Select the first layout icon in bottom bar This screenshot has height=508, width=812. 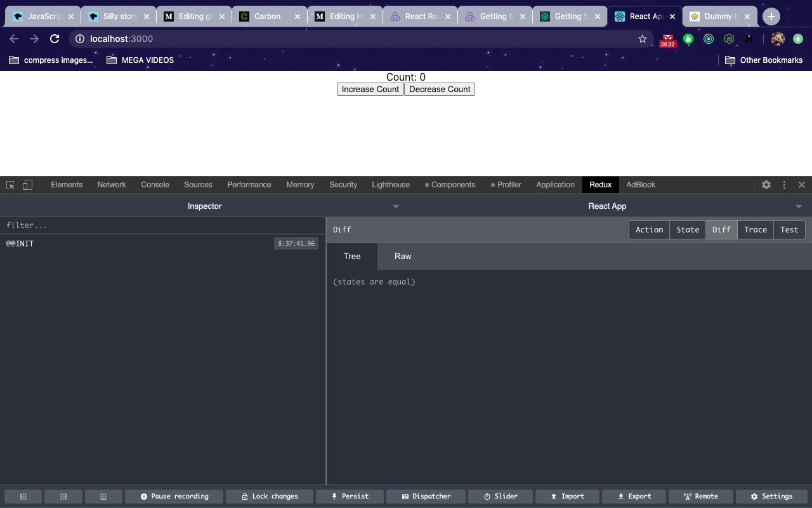pos(23,497)
